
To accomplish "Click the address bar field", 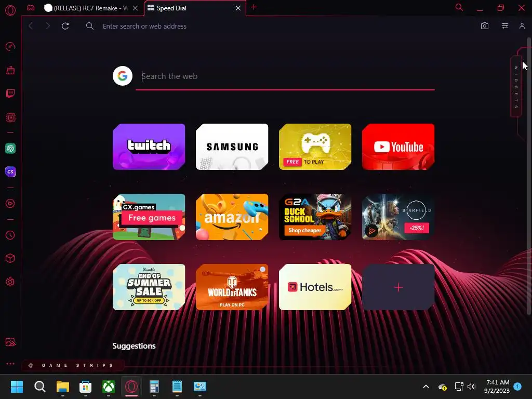I will coord(278,26).
